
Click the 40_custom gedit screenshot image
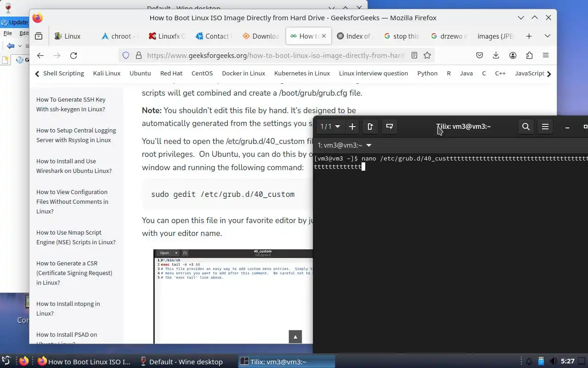coord(233,296)
